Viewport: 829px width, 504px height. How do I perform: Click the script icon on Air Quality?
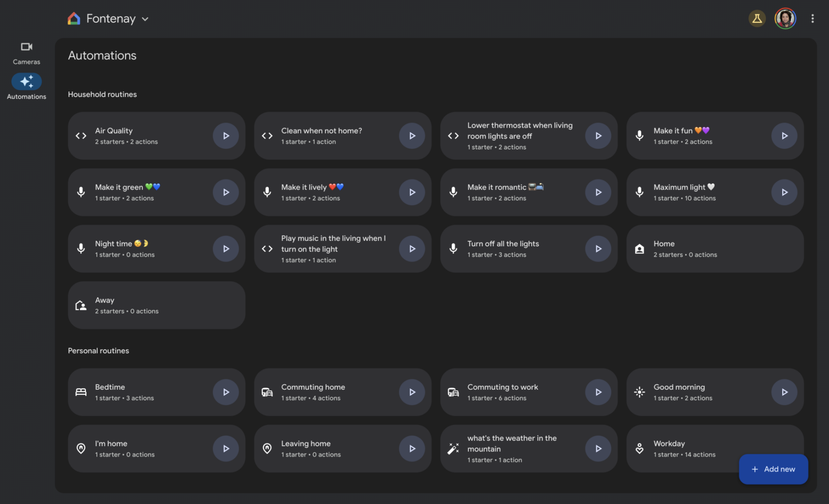pos(81,136)
